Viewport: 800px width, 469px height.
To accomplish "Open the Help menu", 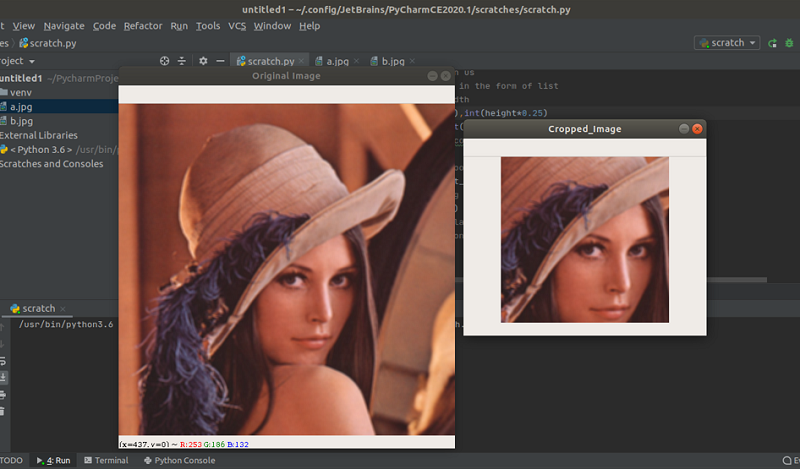I will 309,26.
